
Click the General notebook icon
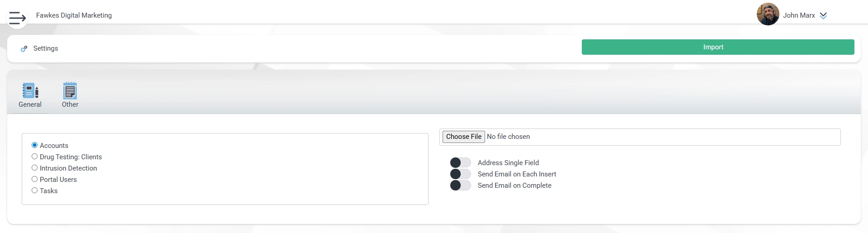(30, 90)
